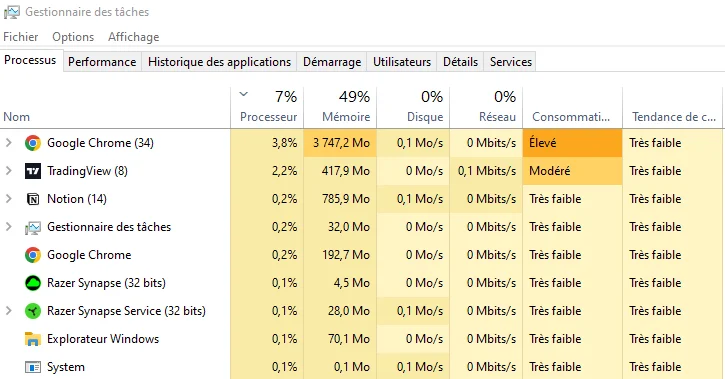
Task: Expand the TradingView (8) process group
Action: (8, 171)
